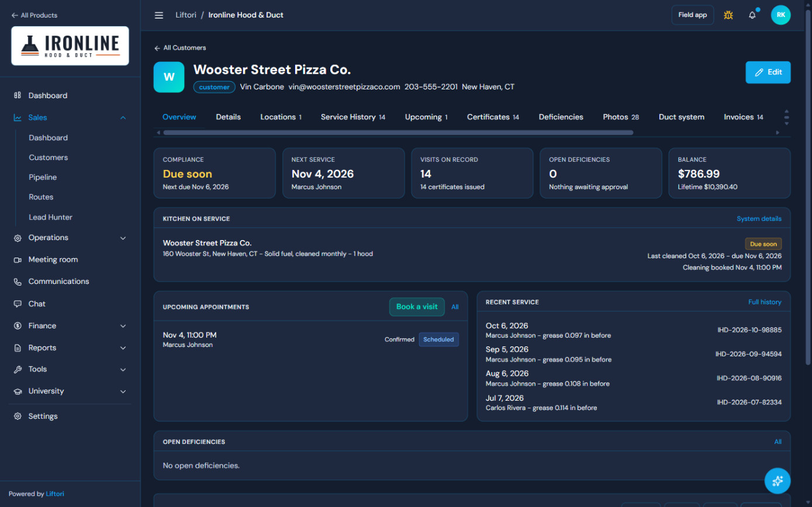Click the Field app button
Screen dimensions: 812x507
693,15
